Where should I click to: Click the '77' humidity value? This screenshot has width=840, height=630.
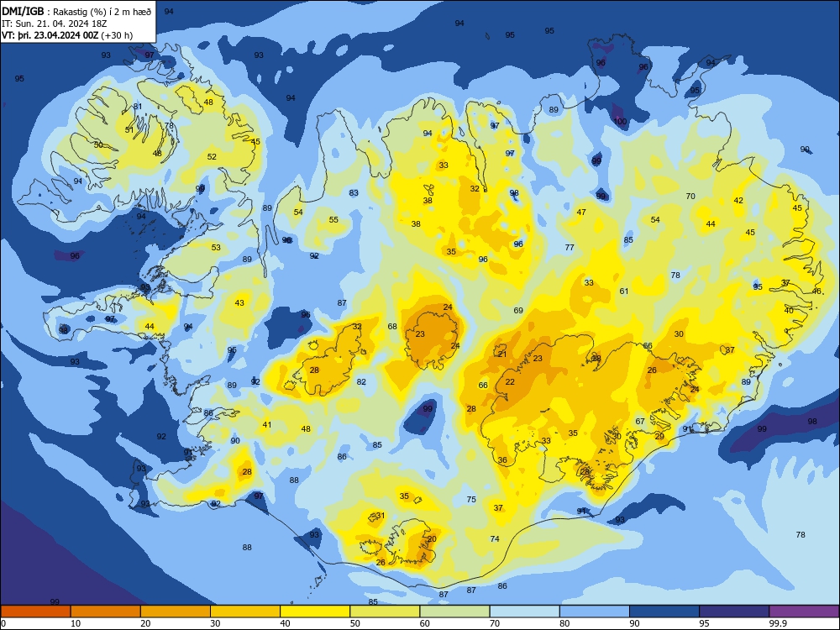click(x=570, y=248)
